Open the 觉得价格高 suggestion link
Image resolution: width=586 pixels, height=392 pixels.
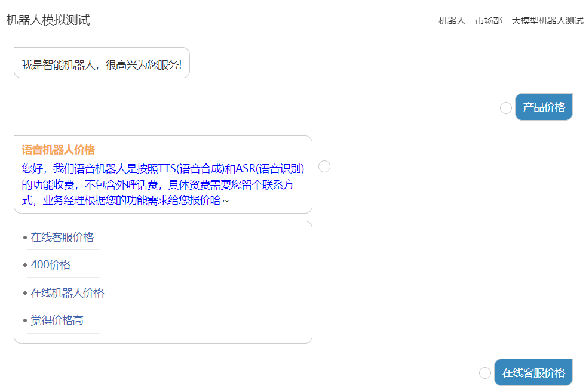click(x=57, y=320)
